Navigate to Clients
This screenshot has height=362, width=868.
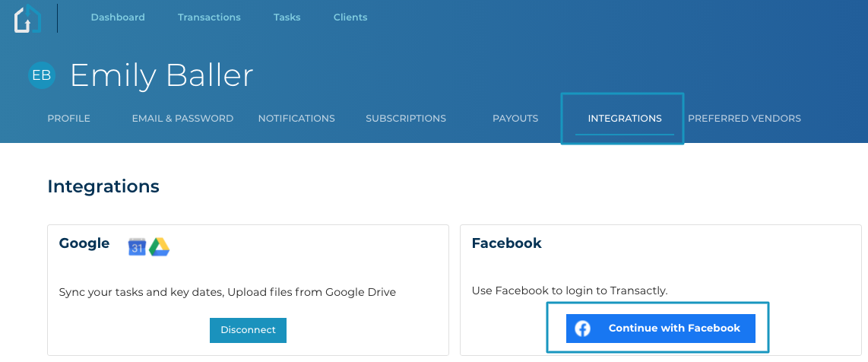pyautogui.click(x=350, y=17)
